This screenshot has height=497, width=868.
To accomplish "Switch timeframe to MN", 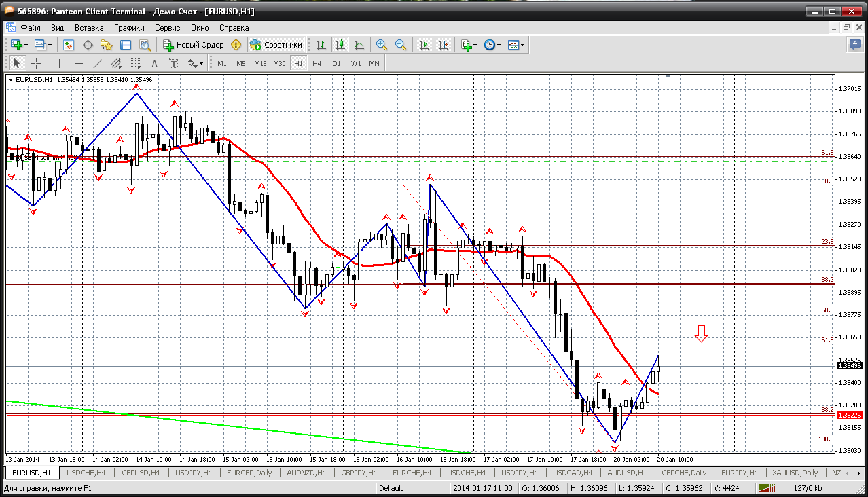I will pyautogui.click(x=374, y=63).
